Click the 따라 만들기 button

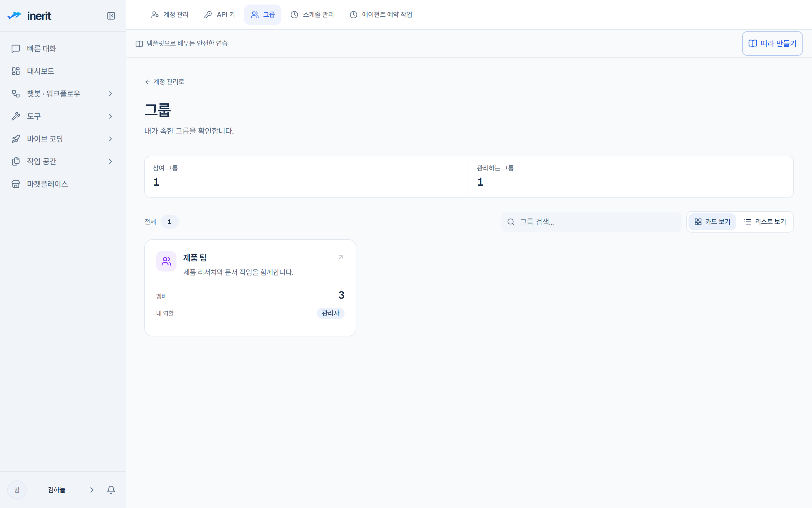coord(772,43)
